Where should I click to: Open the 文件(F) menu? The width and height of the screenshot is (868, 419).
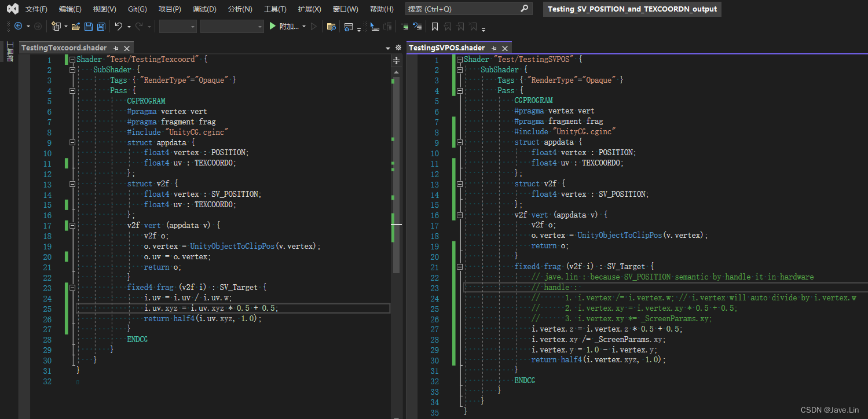[36, 9]
